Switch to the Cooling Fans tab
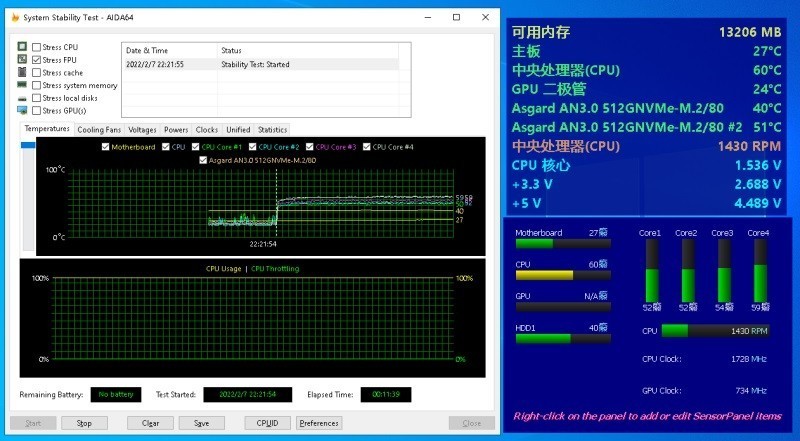Viewport: 800px width, 441px height. [x=99, y=130]
